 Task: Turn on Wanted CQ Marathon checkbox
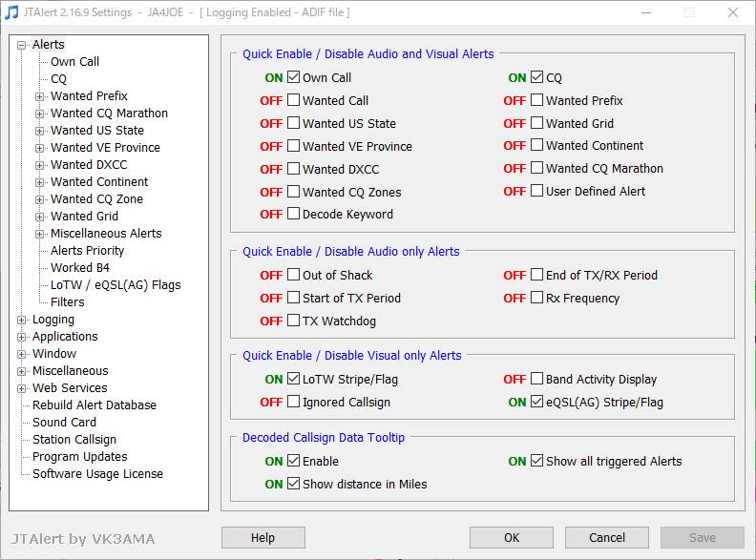coord(536,168)
